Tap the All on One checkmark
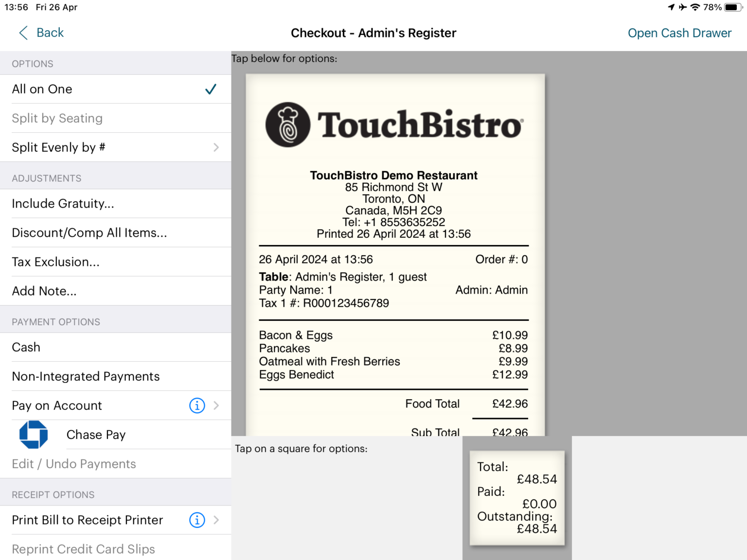Image resolution: width=747 pixels, height=560 pixels. pos(211,89)
